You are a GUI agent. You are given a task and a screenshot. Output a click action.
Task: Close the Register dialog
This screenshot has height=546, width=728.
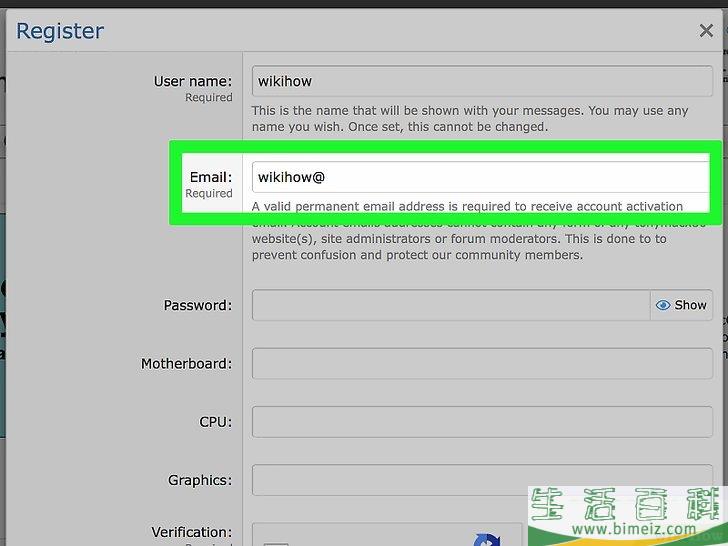[706, 31]
